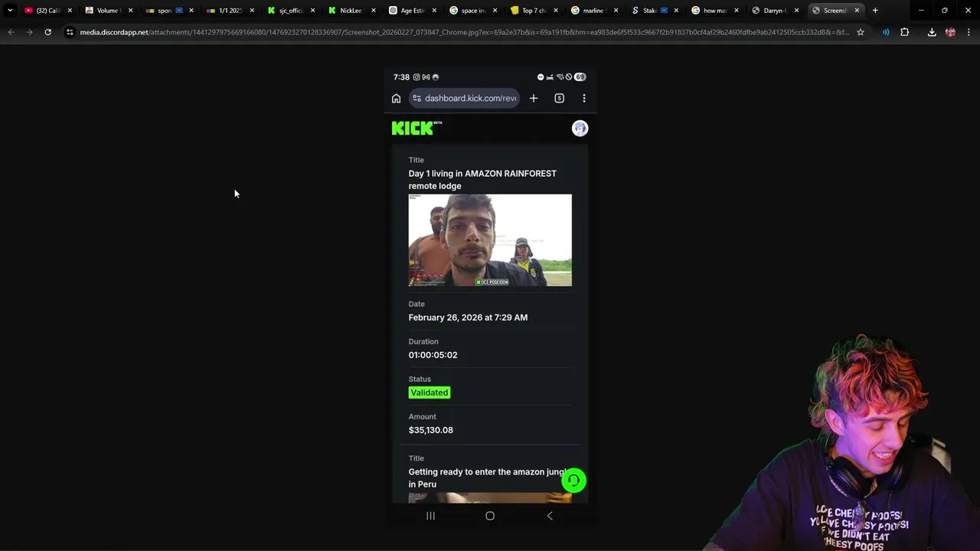Image resolution: width=980 pixels, height=551 pixels.
Task: Switch to the YouTube '(32) Calif' tab
Action: tap(47, 11)
